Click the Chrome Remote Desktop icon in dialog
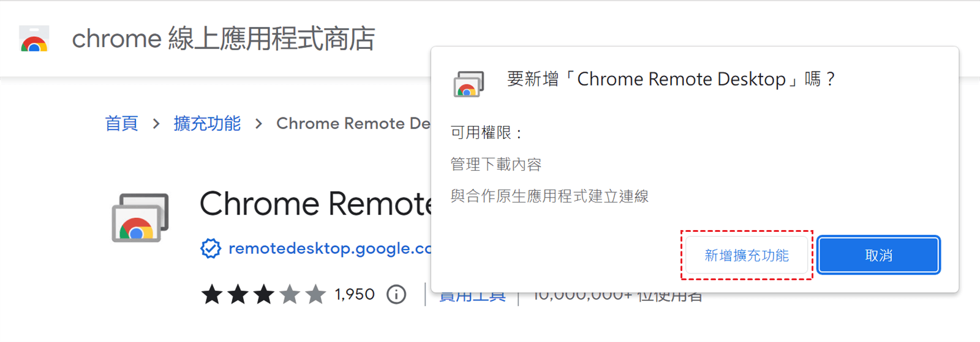 coord(469,84)
